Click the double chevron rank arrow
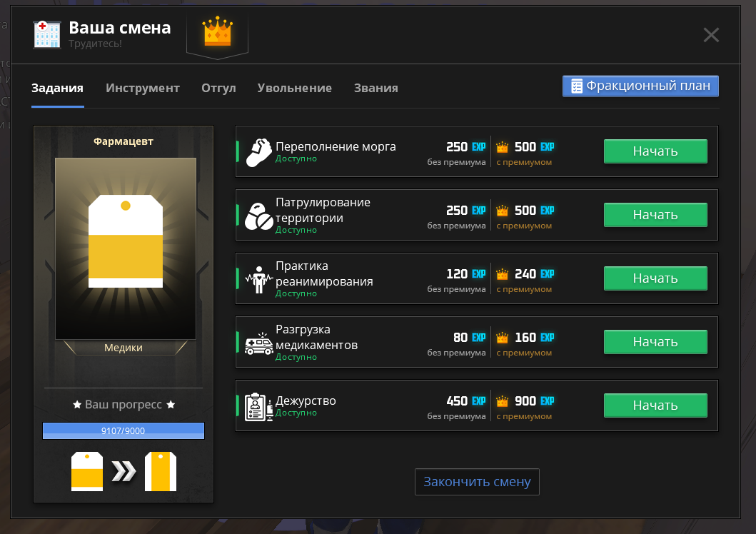 124,471
